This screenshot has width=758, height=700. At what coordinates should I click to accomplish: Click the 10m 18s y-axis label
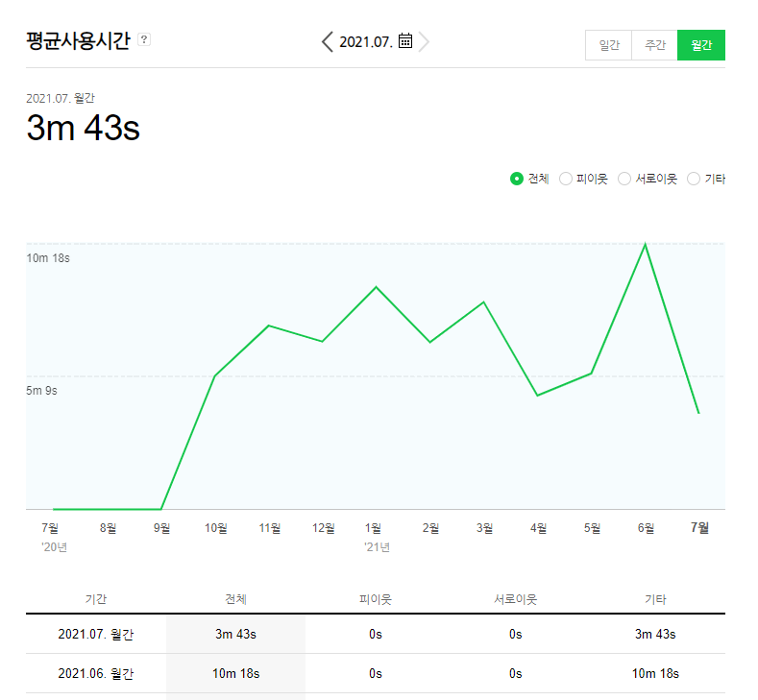[48, 258]
